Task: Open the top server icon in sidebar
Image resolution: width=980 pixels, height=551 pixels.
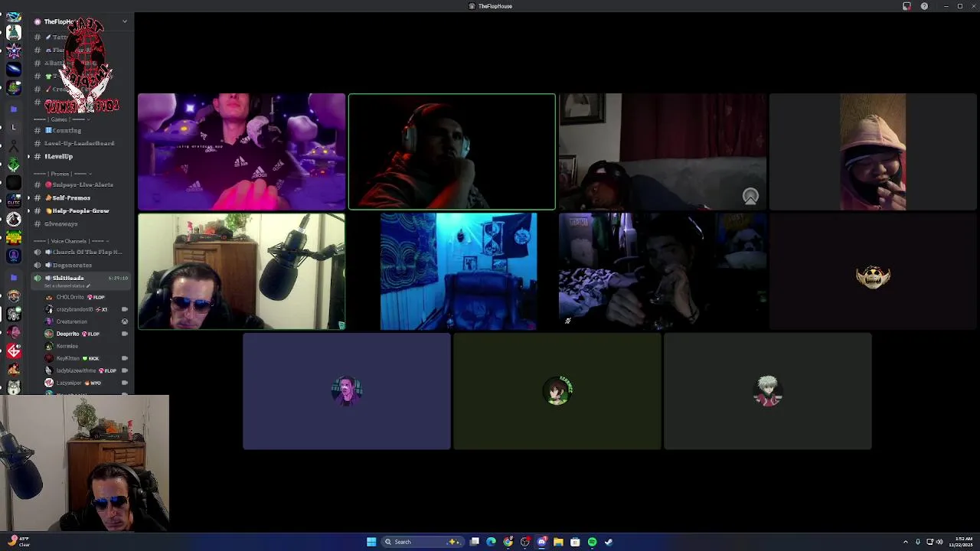Action: coord(13,18)
